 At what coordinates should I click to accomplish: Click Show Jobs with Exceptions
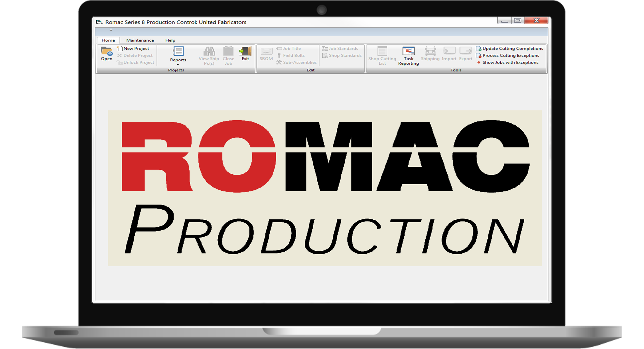(510, 63)
